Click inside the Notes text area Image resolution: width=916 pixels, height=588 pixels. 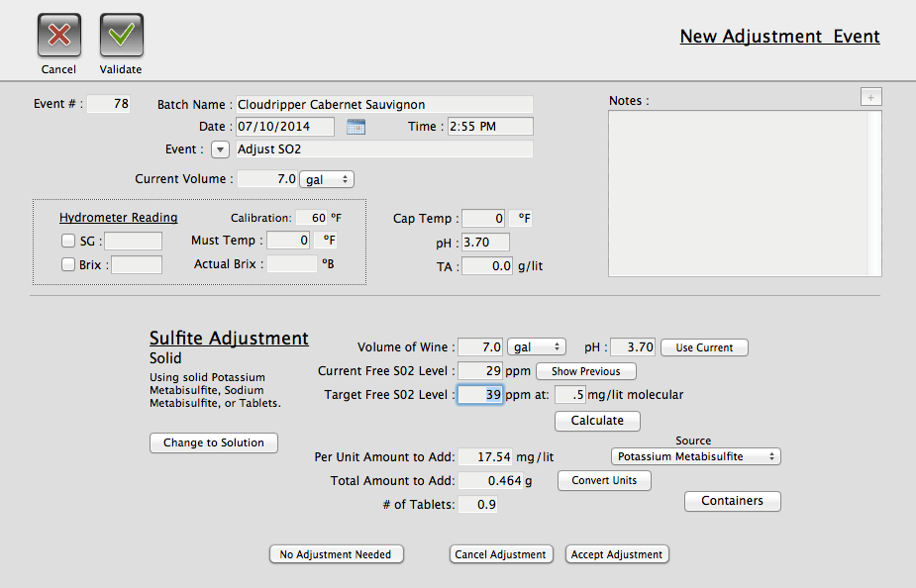click(739, 193)
